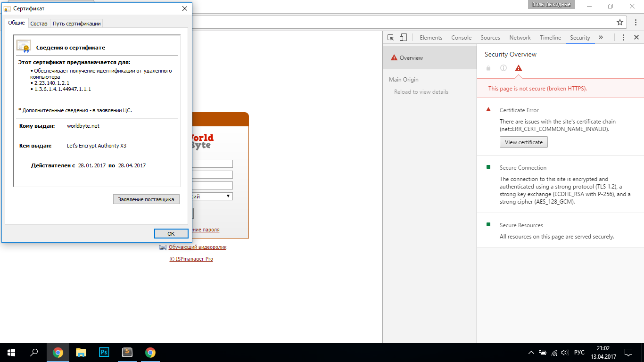Switch to the Общие tab in the certificate dialog
Screen dimensions: 644x362
[17, 23]
